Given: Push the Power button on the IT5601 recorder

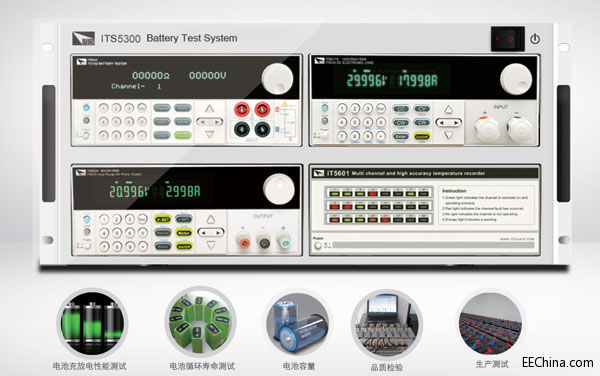Looking at the screenshot, I should pyautogui.click(x=318, y=246).
